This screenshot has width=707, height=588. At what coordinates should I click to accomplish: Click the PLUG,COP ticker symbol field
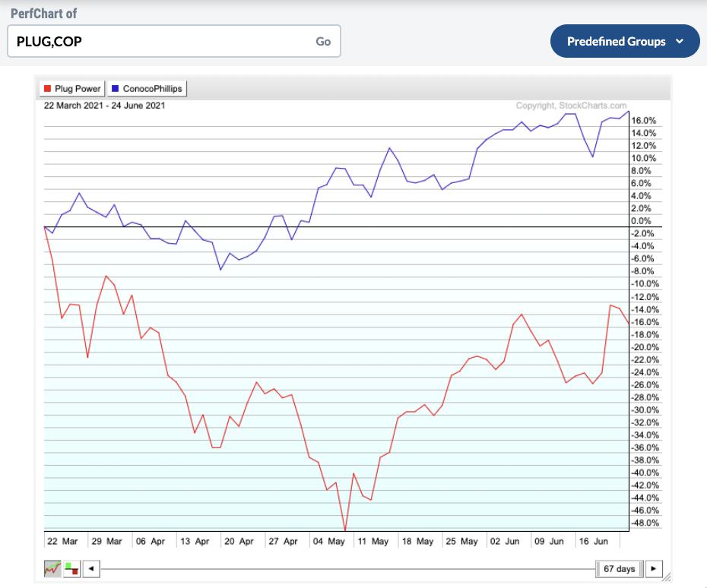pyautogui.click(x=160, y=41)
